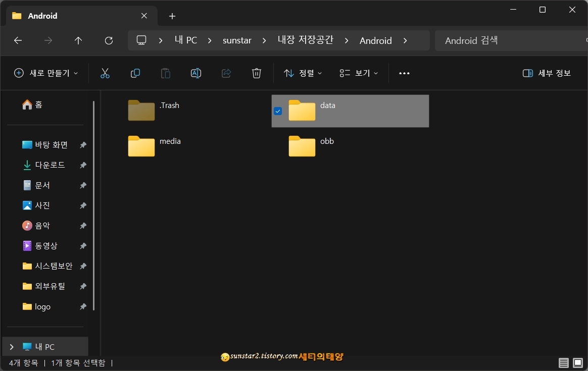Go to sunstar breadcrumb

[x=237, y=40]
